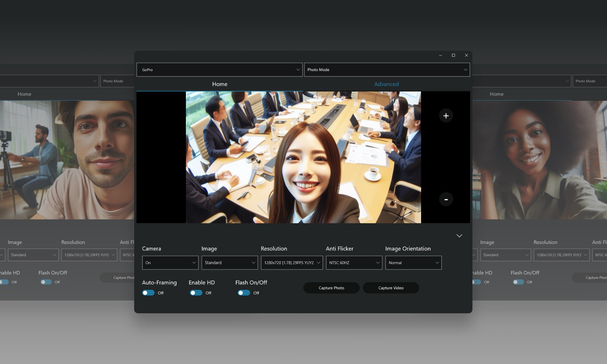Viewport: 607px width, 364px height.
Task: Open the Image quality dropdown
Action: click(229, 262)
